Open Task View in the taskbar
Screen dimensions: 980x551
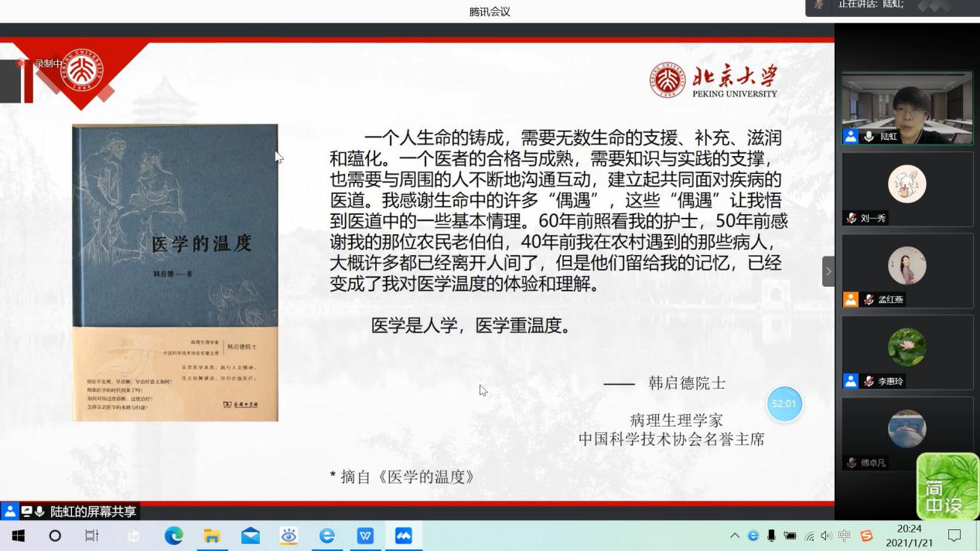(91, 536)
